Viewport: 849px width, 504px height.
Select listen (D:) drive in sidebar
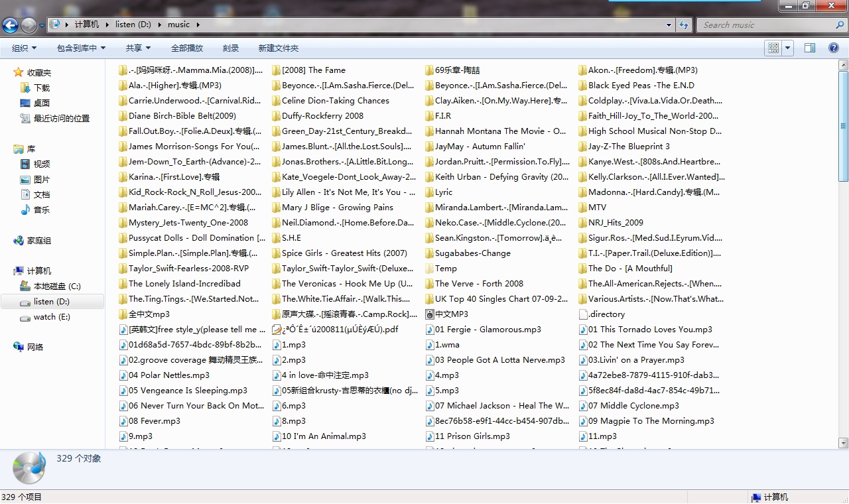click(52, 301)
